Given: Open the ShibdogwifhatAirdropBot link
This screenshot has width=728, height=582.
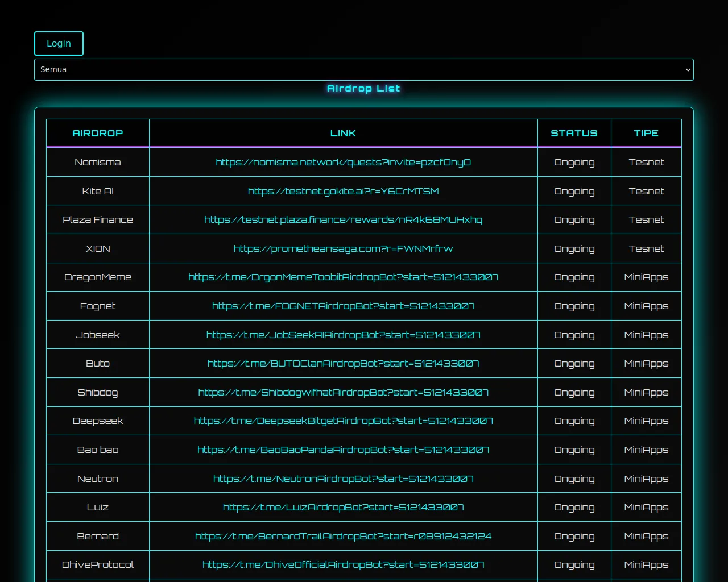Looking at the screenshot, I should (x=344, y=392).
